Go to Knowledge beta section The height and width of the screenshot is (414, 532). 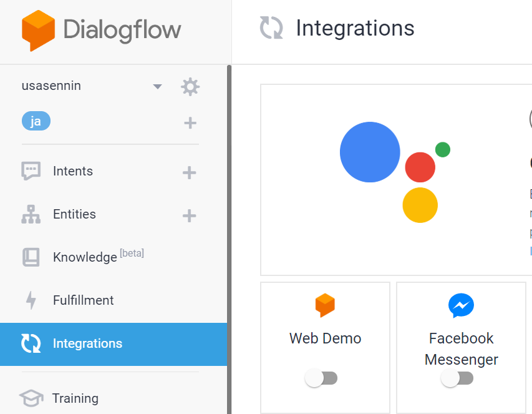pos(85,257)
